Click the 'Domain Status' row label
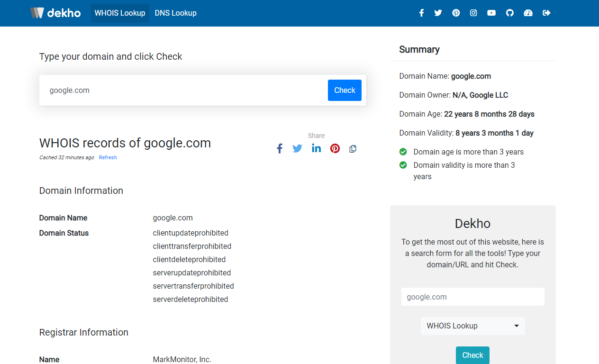Screen dimensions: 599x364 64,233
